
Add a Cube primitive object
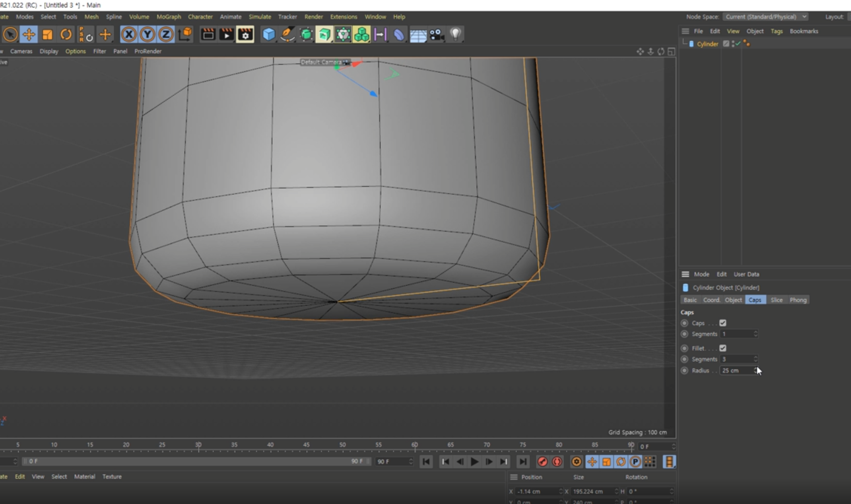click(x=269, y=35)
